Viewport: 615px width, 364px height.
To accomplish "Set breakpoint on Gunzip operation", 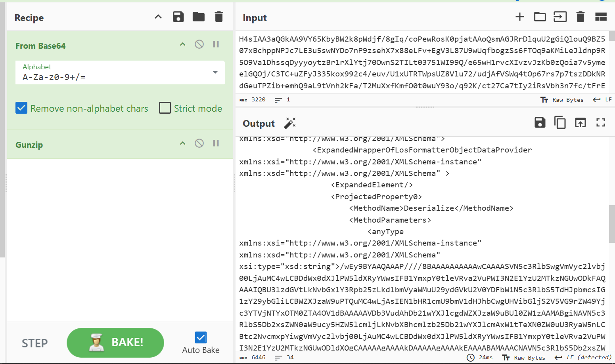I will (216, 143).
